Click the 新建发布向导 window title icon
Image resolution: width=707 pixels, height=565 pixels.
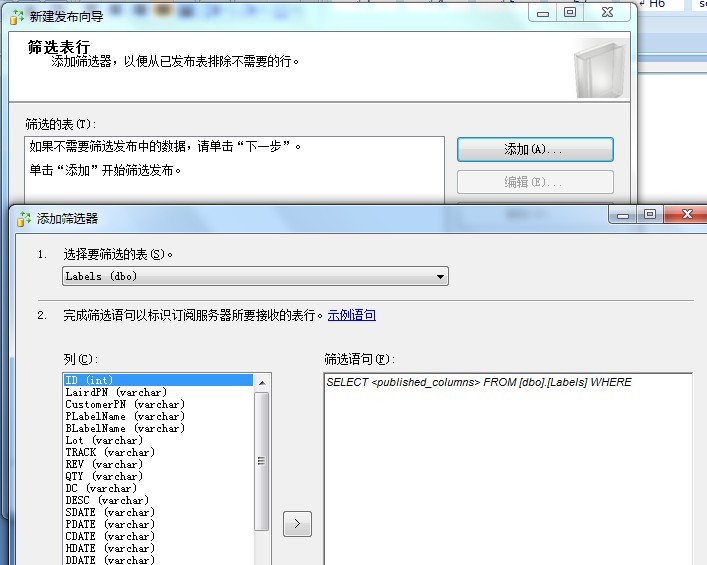tap(17, 17)
